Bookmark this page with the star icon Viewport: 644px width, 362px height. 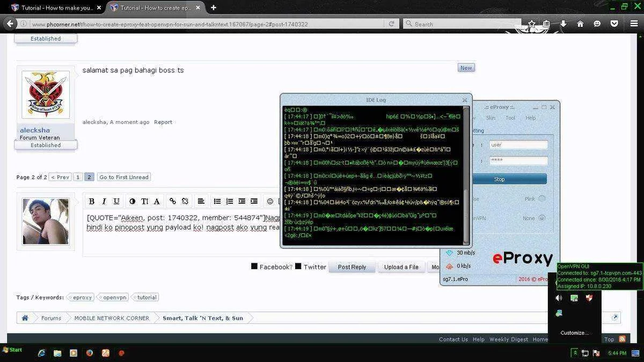[x=531, y=24]
